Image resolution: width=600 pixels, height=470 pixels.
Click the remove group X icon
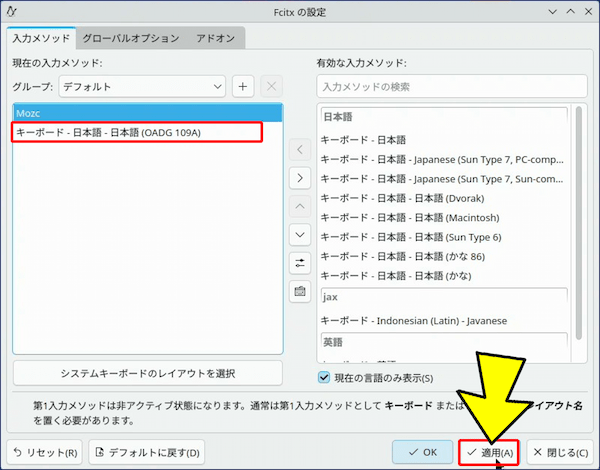click(271, 86)
